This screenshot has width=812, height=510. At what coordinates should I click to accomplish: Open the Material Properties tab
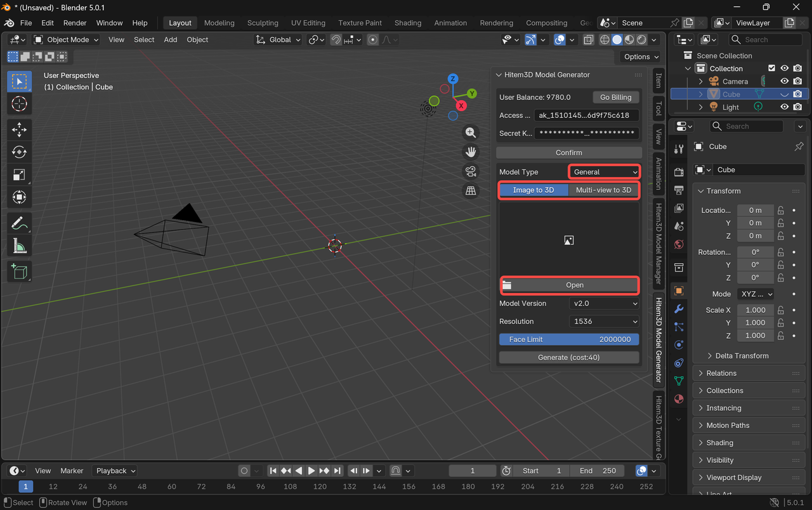678,399
